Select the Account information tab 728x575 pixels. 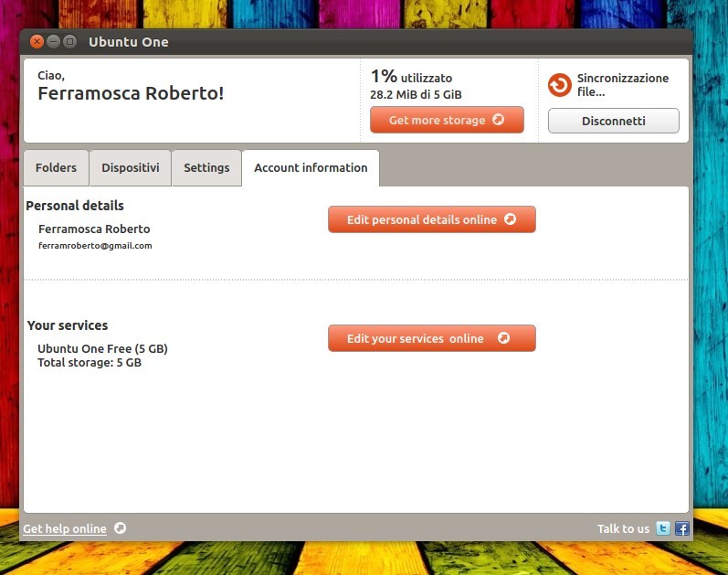[x=311, y=168]
